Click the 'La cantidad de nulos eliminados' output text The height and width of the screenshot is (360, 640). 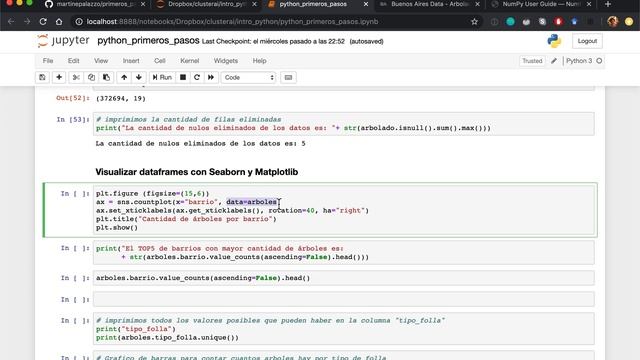click(x=200, y=144)
